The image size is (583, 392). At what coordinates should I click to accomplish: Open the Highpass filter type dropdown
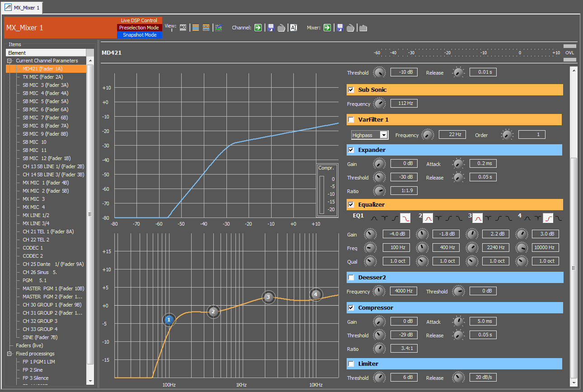(x=384, y=135)
